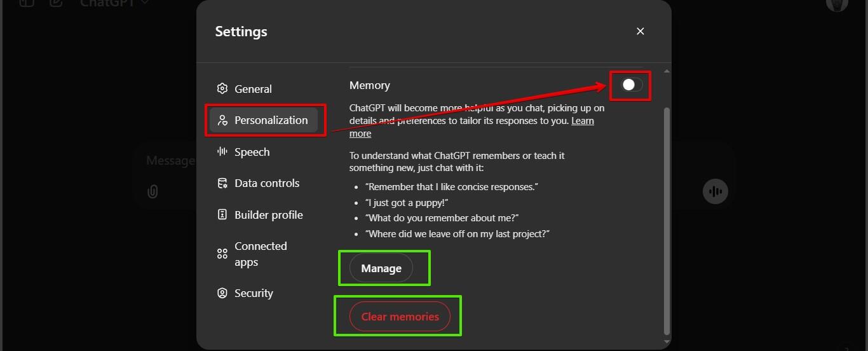The width and height of the screenshot is (868, 351).
Task: Open the ChatGPT model selector dropdown
Action: pyautogui.click(x=114, y=3)
